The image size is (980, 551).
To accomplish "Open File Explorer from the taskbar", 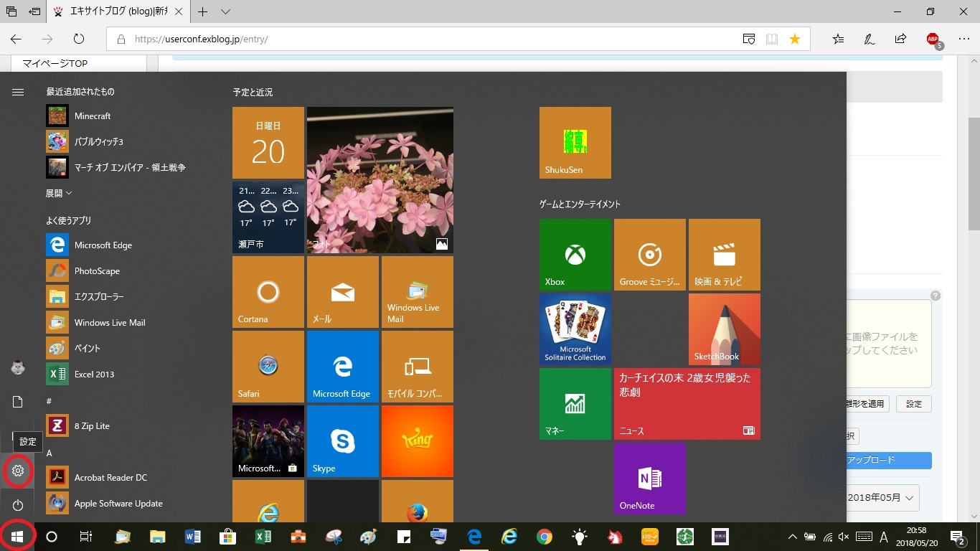I will 158,537.
